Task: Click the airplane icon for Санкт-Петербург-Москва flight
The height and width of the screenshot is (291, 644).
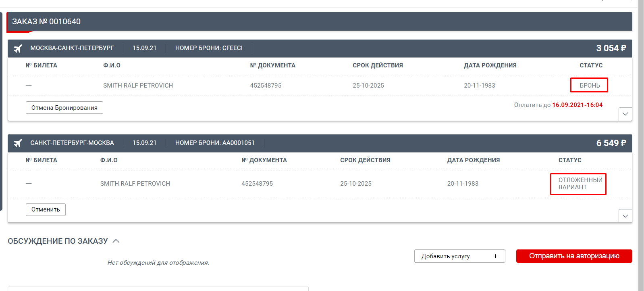Action: 18,143
